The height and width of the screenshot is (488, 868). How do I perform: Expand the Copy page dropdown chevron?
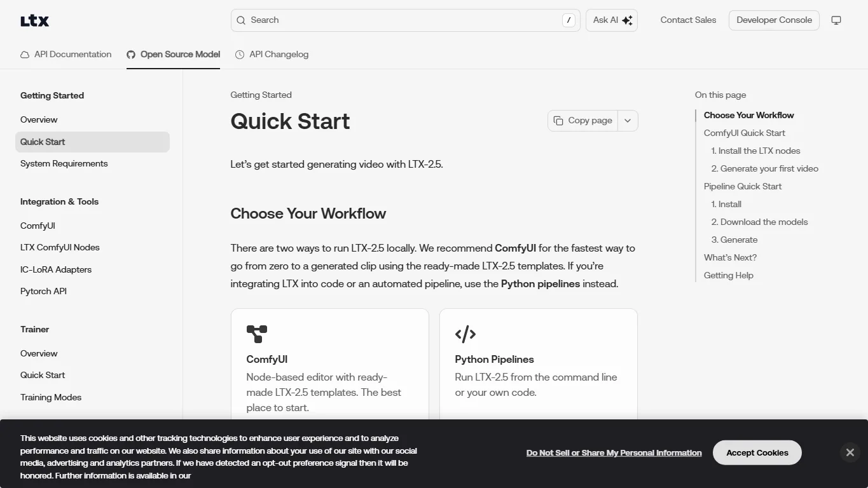tap(628, 121)
